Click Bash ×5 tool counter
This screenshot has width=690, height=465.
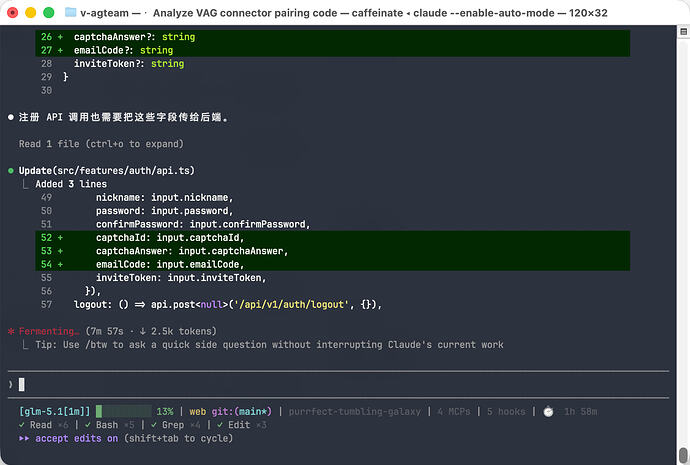[115, 425]
